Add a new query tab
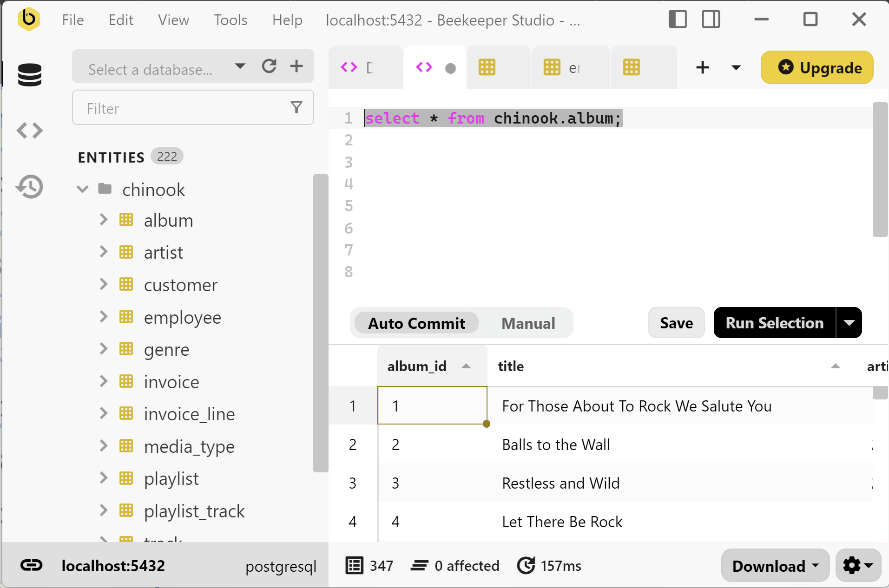Image resolution: width=889 pixels, height=588 pixels. 703,67
